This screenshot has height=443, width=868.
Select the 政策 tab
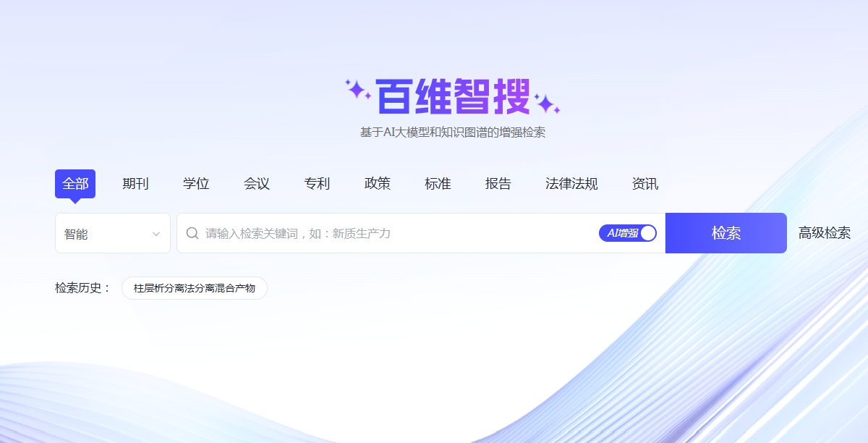378,184
